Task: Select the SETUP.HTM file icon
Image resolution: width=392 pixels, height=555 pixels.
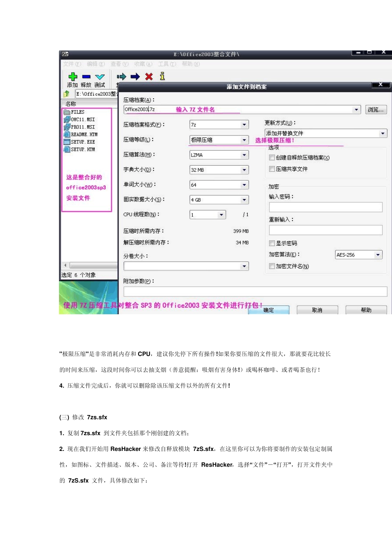Action: click(x=67, y=149)
